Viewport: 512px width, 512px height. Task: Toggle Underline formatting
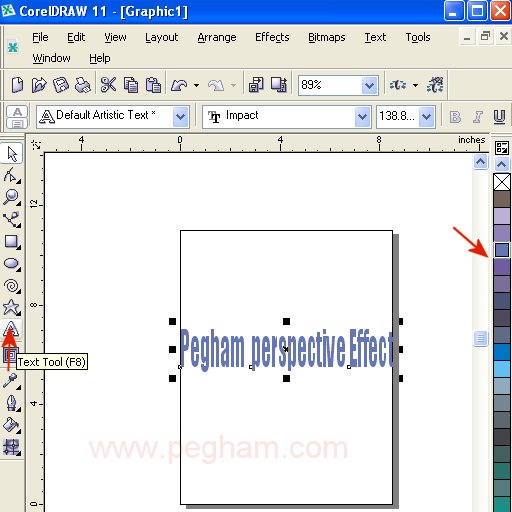pos(499,117)
